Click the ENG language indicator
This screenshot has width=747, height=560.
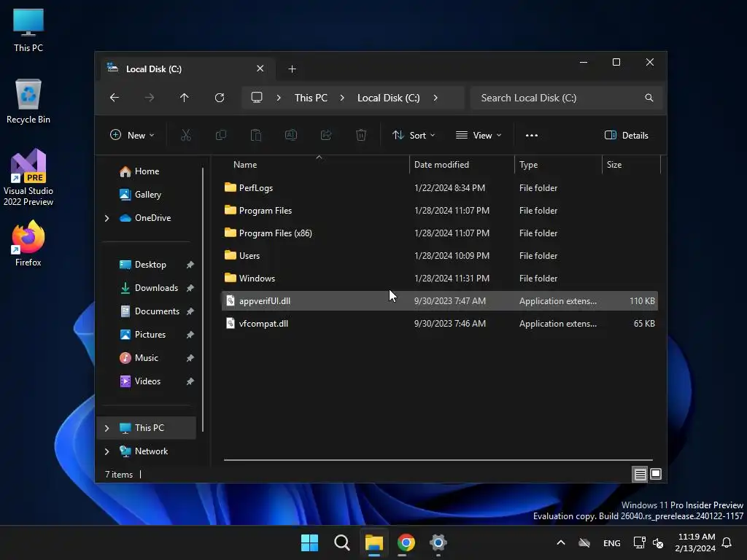click(612, 542)
